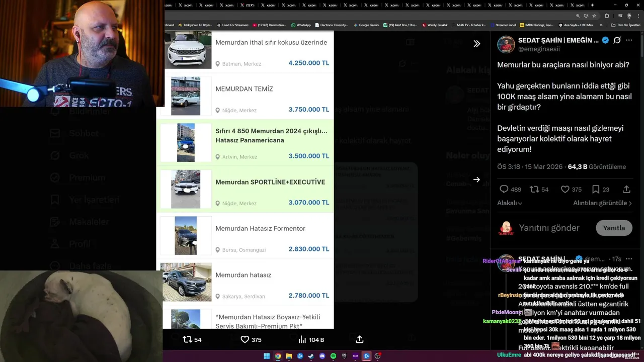644x362 pixels.
Task: Open Discord from the taskbar
Action: [x=322, y=356]
